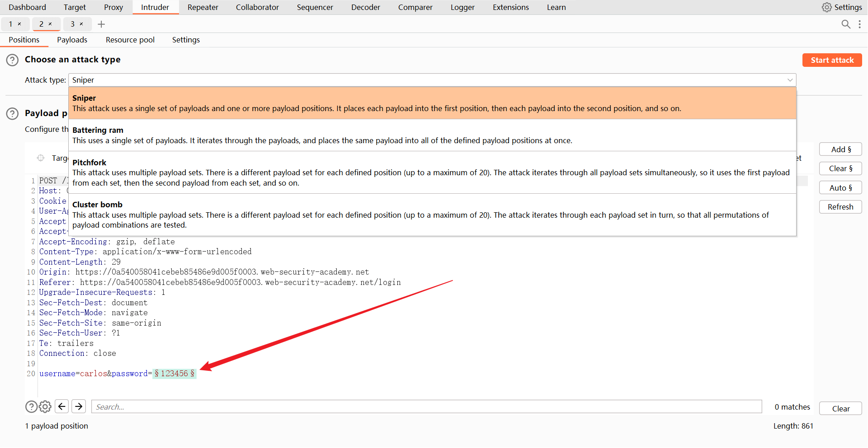The image size is (868, 448).
Task: Open the Logger tab
Action: [462, 7]
